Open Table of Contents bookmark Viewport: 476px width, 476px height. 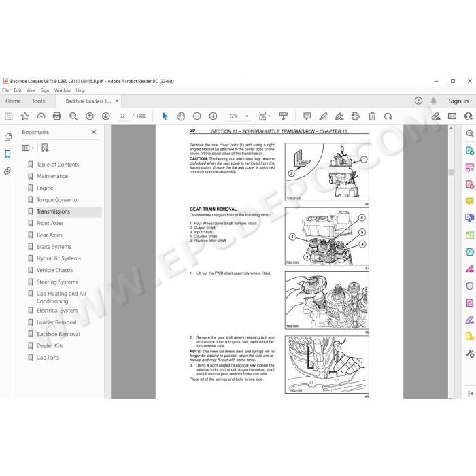[58, 165]
